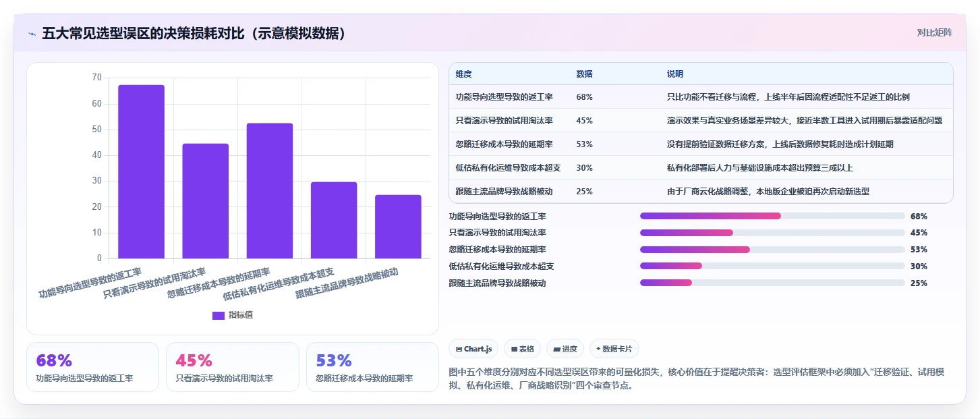Click description 私有化部署后人力与基础设施成本超出预算三成以上
The width and height of the screenshot is (980, 419).
point(760,168)
